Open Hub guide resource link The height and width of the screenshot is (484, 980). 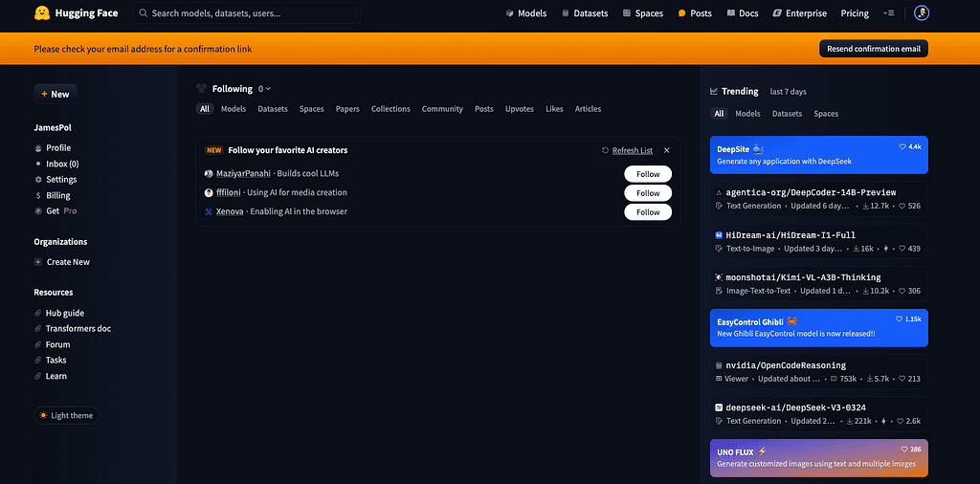pyautogui.click(x=58, y=313)
